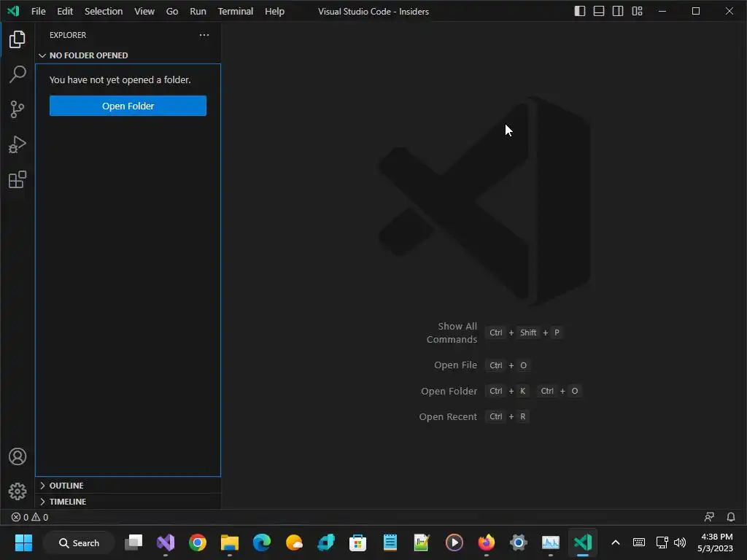Image resolution: width=747 pixels, height=560 pixels.
Task: Open media player icon on taskbar
Action: tap(454, 542)
